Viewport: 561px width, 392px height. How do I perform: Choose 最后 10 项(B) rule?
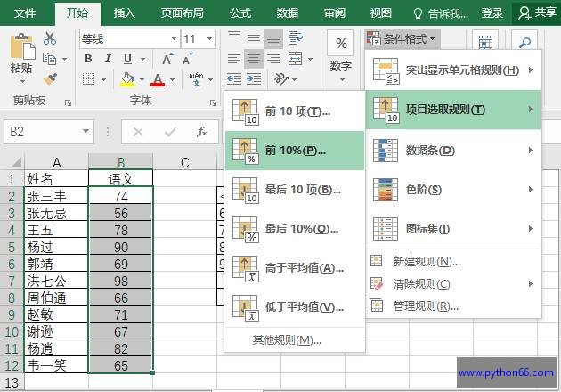click(x=295, y=190)
